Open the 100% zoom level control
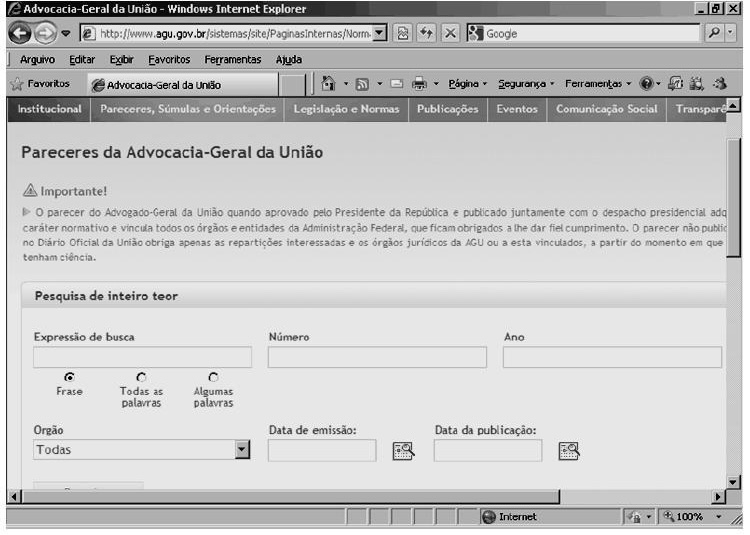The width and height of the screenshot is (750, 535). pyautogui.click(x=694, y=517)
